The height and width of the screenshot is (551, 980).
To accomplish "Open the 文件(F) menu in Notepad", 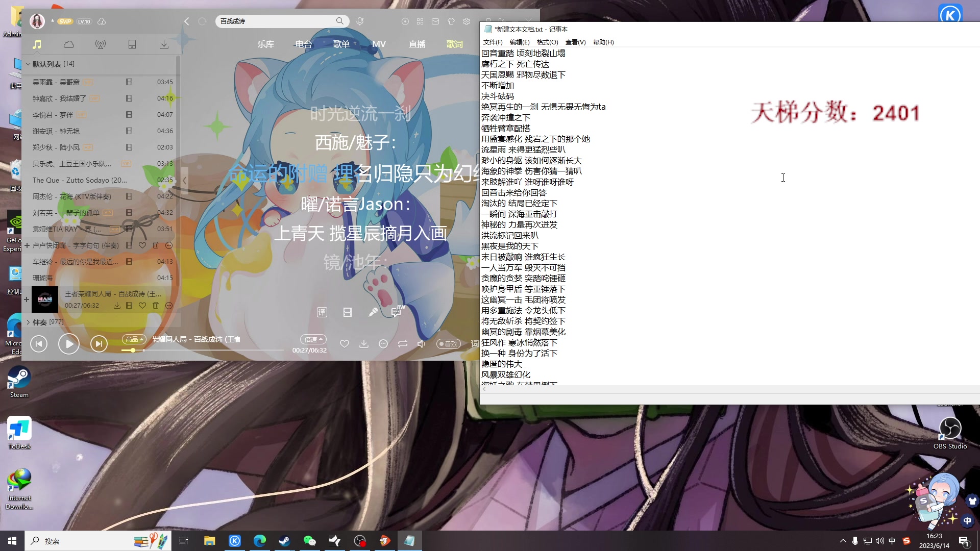I will (x=493, y=42).
